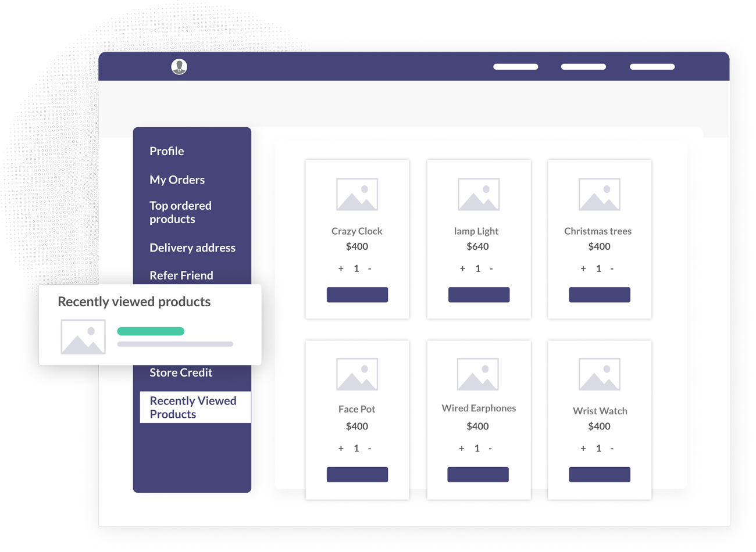Increase Wired Earphones quantity with plus
Screen dimensions: 756x552
tap(462, 449)
